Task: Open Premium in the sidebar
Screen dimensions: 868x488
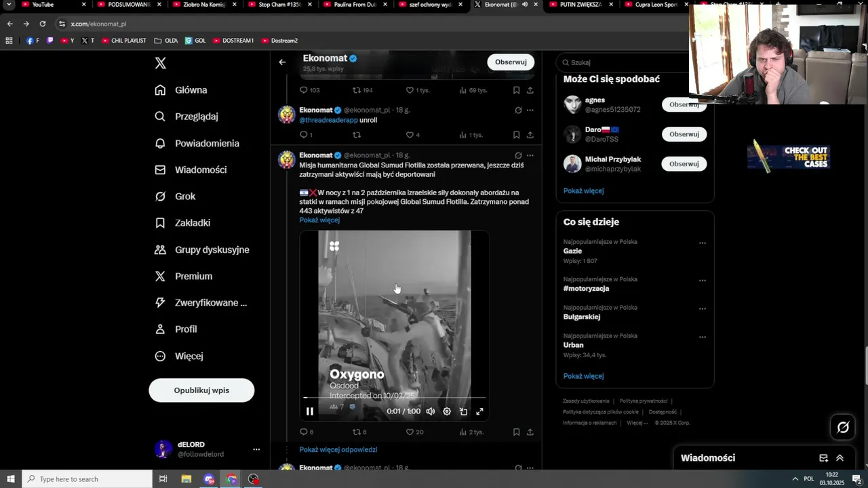Action: pos(183,276)
